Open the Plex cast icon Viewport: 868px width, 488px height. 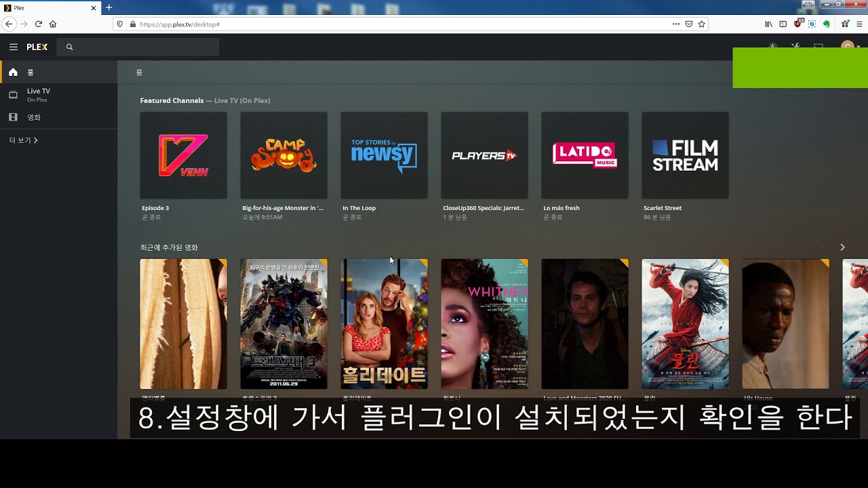click(818, 47)
